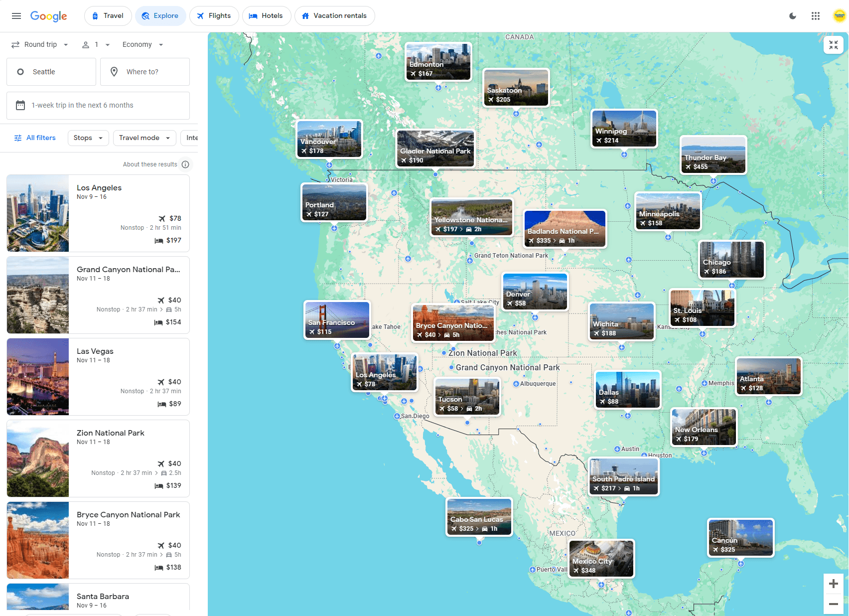The width and height of the screenshot is (849, 616).
Task: Exit the map fullscreen view
Action: [x=833, y=44]
